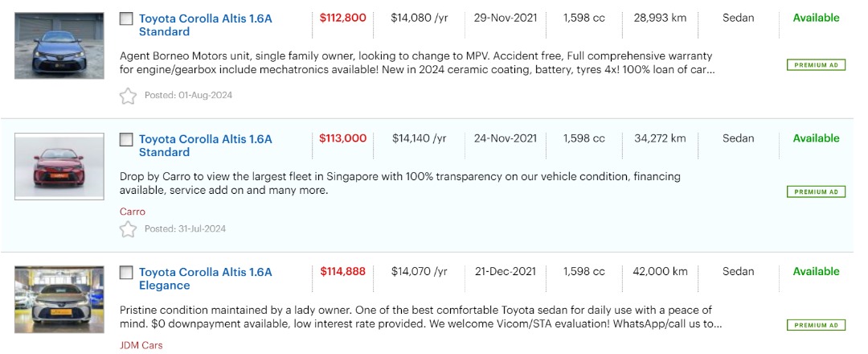The image size is (868, 354).
Task: Click the Premium Ad badge on the Carro listing
Action: (x=816, y=192)
